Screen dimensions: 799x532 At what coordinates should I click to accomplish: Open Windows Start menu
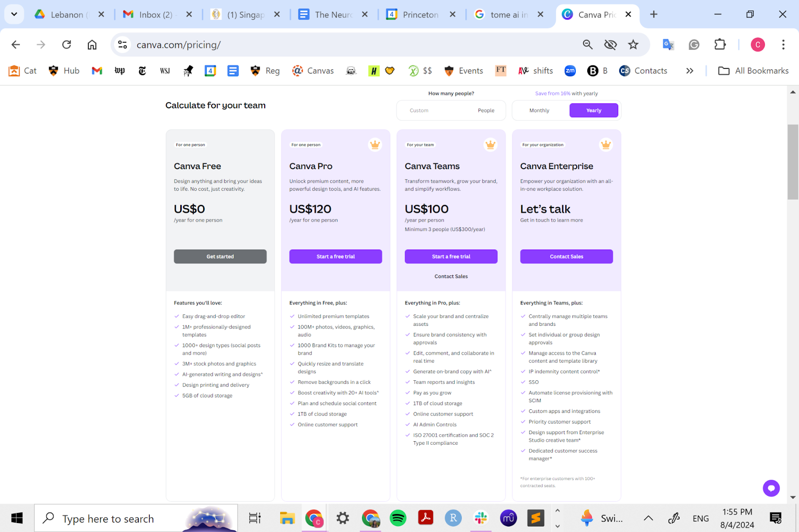tap(17, 519)
